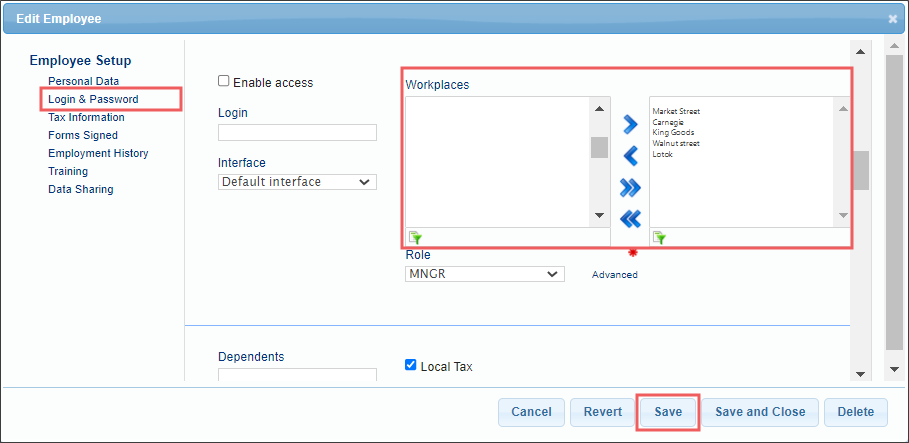Click the Advanced link
Viewport: 909px width, 443px height.
pos(615,275)
